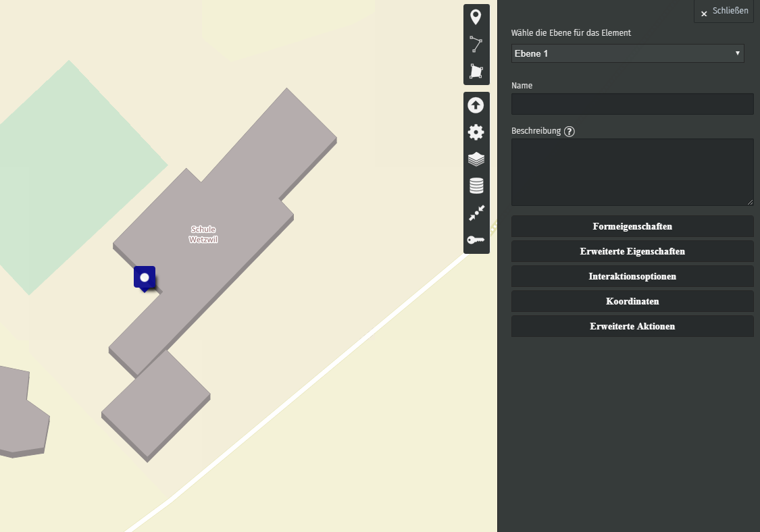This screenshot has width=760, height=532.
Task: Open the data layers database icon
Action: [476, 186]
